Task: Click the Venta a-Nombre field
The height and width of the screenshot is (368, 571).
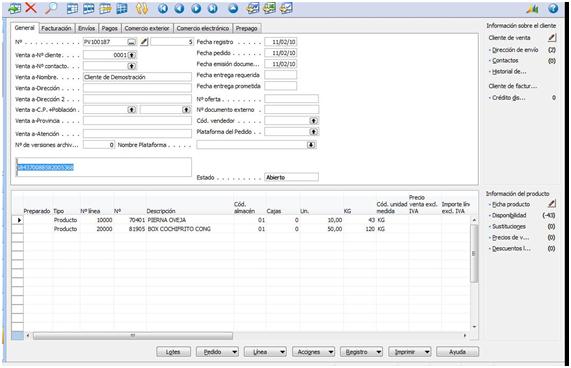Action: click(137, 77)
